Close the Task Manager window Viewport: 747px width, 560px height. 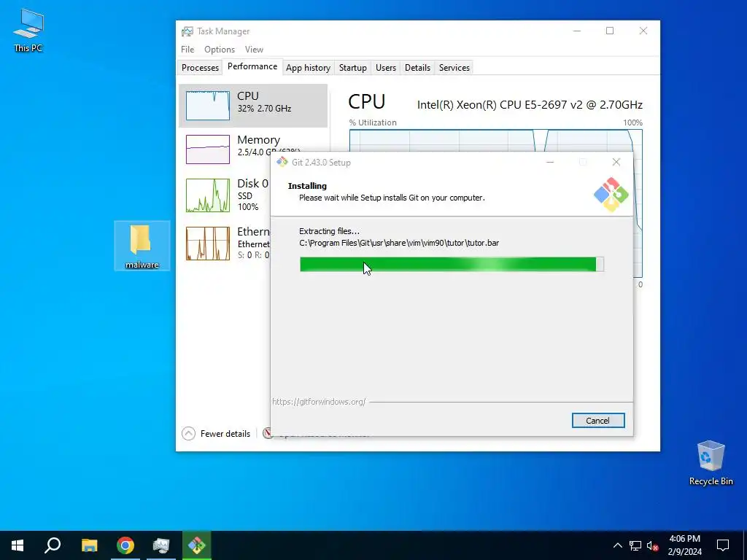click(x=643, y=31)
